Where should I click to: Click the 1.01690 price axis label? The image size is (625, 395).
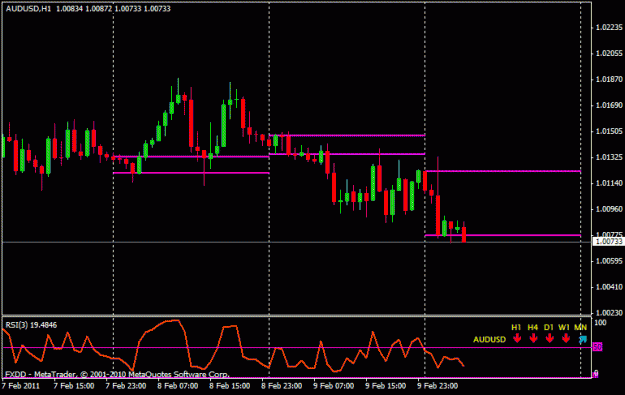pyautogui.click(x=609, y=105)
